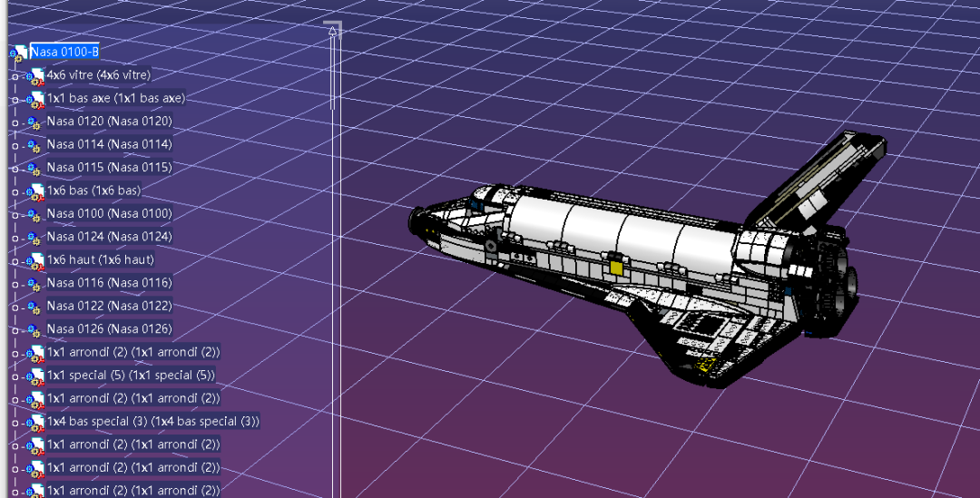Select the '4x6 vitre (4x6 vitre)' label
980x498 pixels.
pyautogui.click(x=99, y=75)
